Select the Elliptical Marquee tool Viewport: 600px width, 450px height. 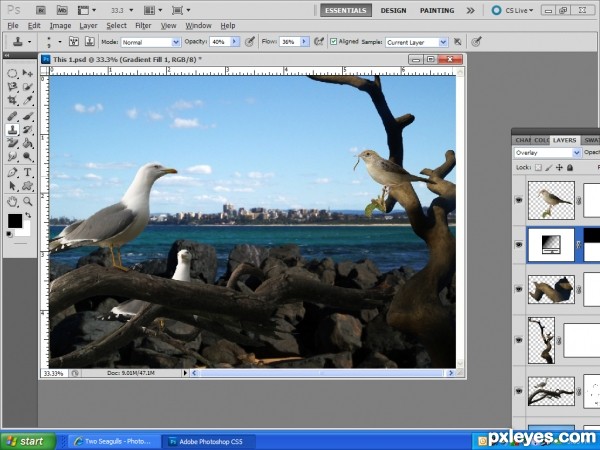[12, 73]
